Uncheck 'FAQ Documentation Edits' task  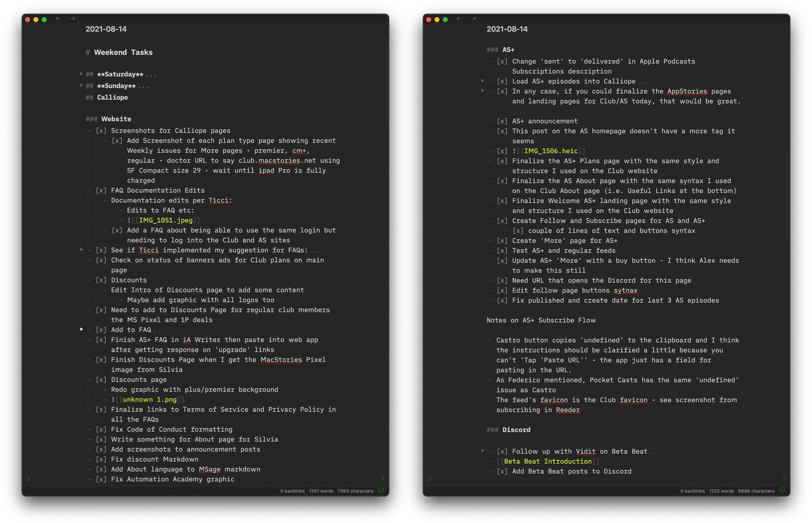[x=101, y=190]
